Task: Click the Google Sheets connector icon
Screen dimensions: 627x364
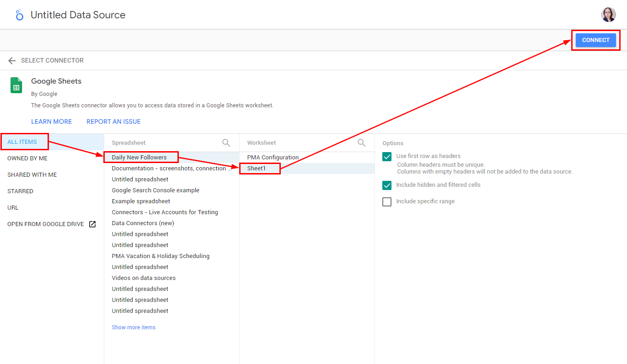Action: click(x=16, y=85)
